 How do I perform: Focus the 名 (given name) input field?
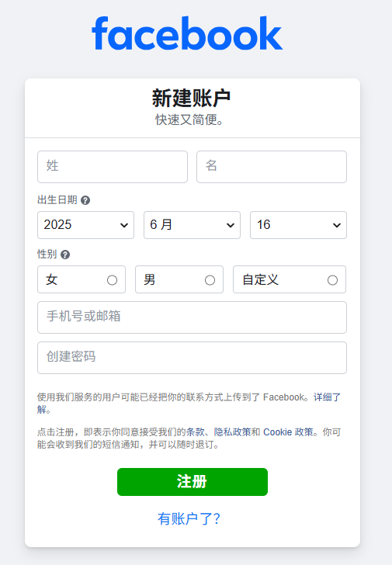(272, 167)
